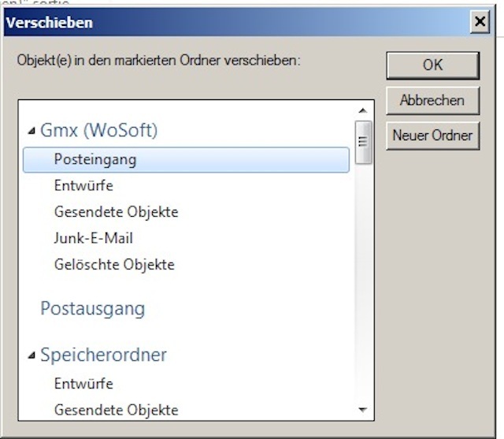Image resolution: width=504 pixels, height=439 pixels.
Task: Collapse the Speicherordner tree node
Action: [x=31, y=355]
